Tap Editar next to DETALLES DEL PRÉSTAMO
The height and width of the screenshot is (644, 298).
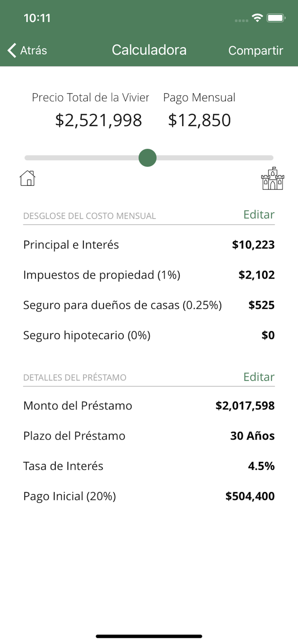click(x=258, y=377)
